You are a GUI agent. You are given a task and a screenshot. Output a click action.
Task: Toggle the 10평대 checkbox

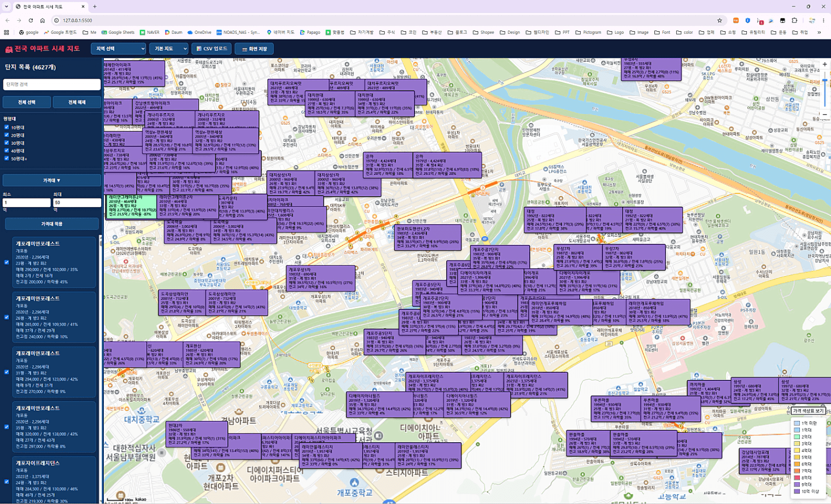(7, 127)
